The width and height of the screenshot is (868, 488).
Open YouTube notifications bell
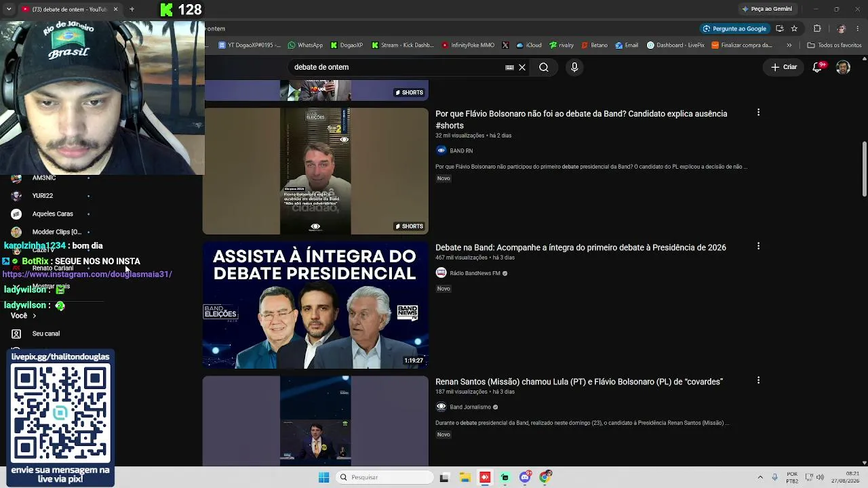[818, 67]
